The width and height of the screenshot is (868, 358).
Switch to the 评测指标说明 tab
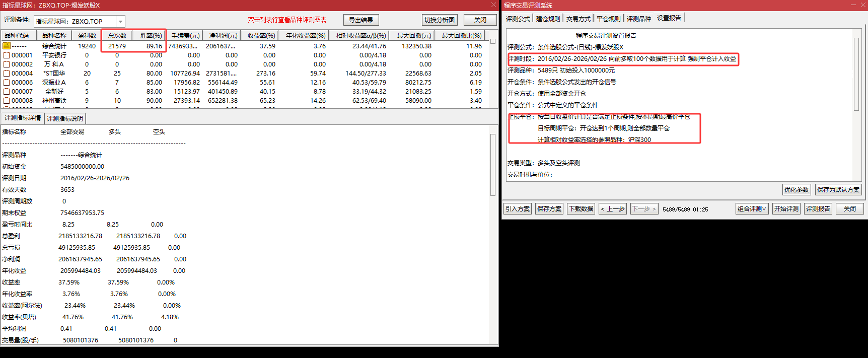[65, 119]
